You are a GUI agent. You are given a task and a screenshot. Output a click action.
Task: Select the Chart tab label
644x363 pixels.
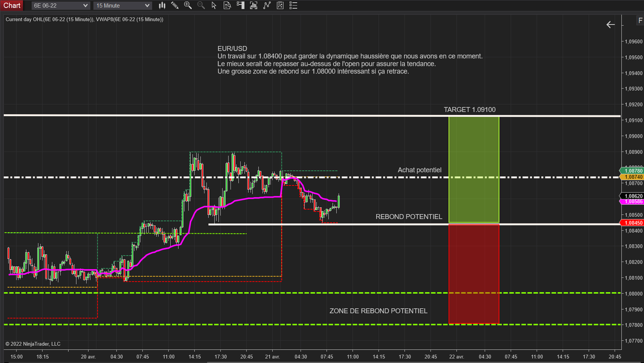pos(12,5)
